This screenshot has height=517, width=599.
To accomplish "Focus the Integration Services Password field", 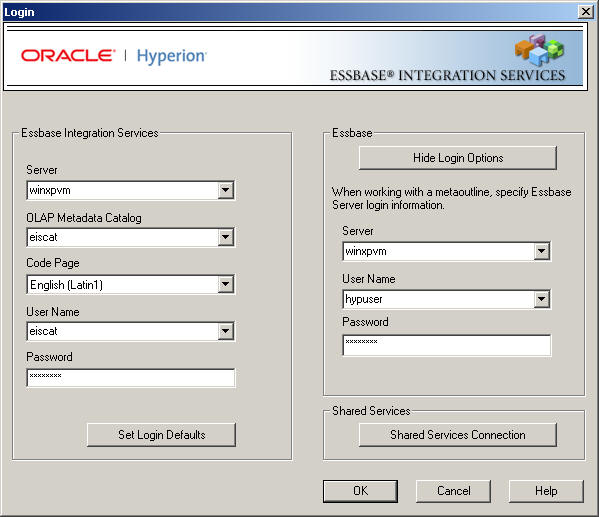I will pos(131,378).
